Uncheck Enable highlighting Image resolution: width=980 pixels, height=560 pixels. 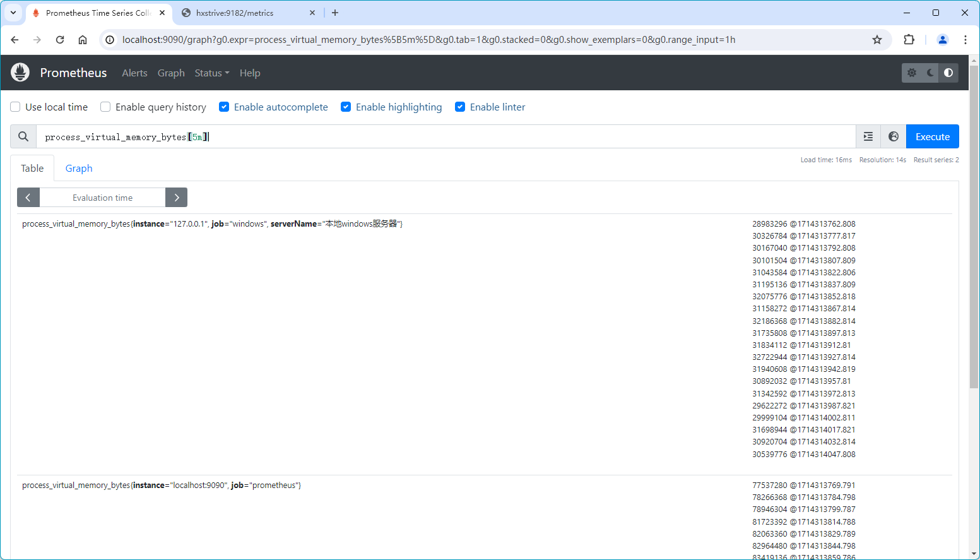point(346,107)
